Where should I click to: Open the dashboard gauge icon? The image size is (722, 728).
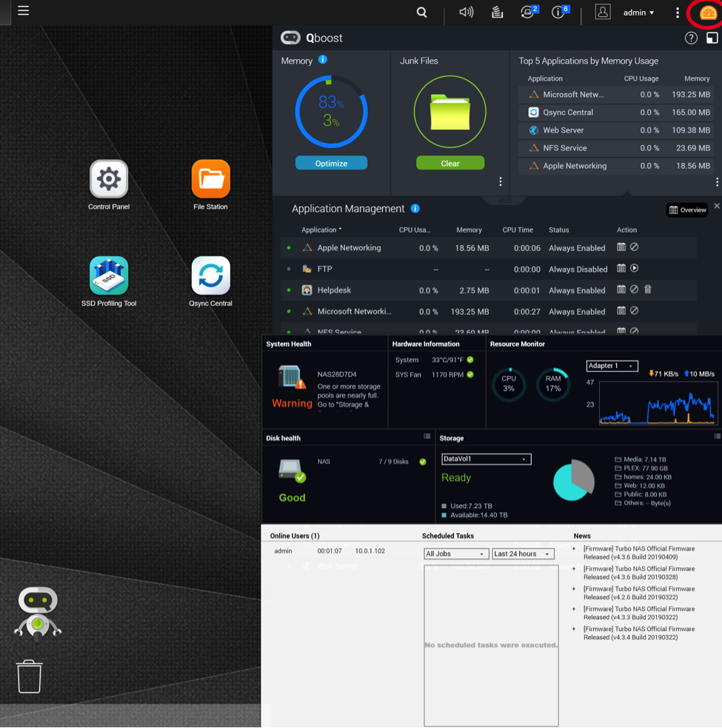tap(708, 13)
